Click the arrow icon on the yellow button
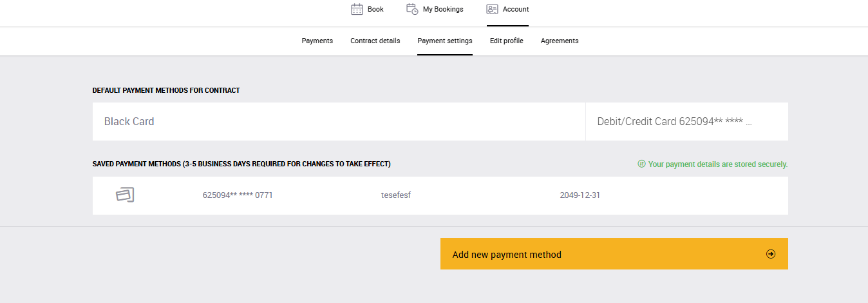This screenshot has width=868, height=303. (771, 254)
